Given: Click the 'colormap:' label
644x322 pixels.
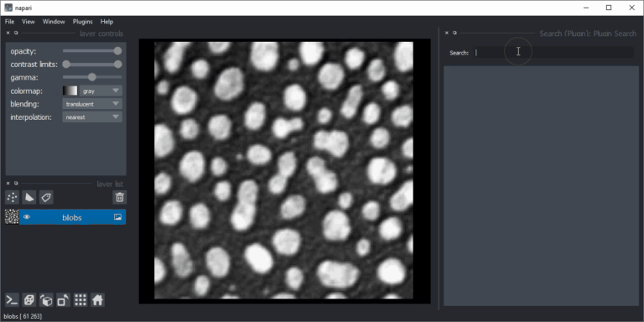Looking at the screenshot, I should (x=26, y=91).
